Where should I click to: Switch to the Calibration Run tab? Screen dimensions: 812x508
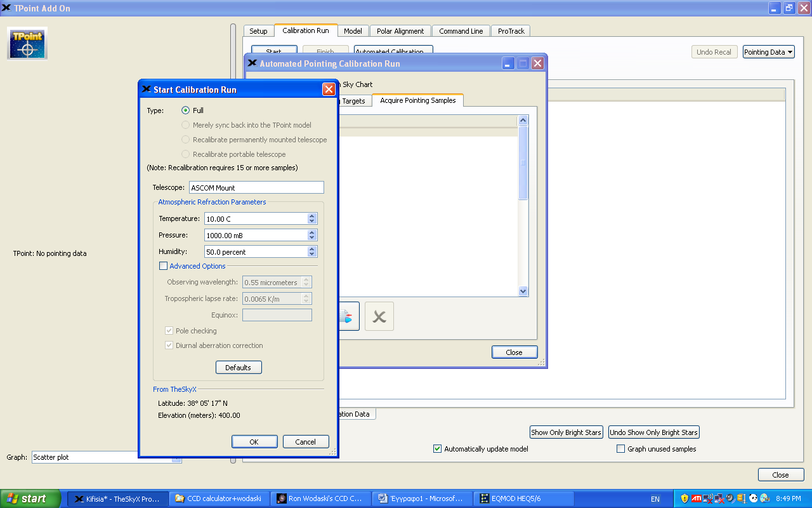[306, 30]
